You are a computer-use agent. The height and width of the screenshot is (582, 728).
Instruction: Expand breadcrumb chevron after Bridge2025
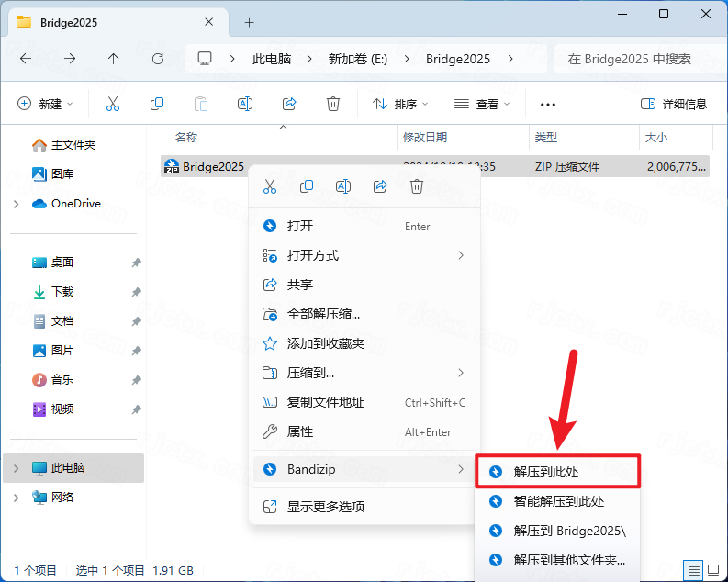(x=510, y=59)
